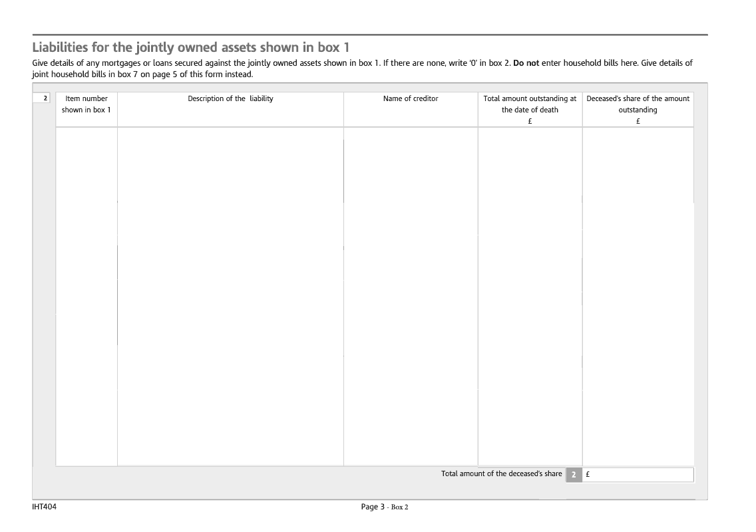Click 'Deceased's share of the amount outstanding' header
This screenshot has height=532, width=756.
click(638, 104)
